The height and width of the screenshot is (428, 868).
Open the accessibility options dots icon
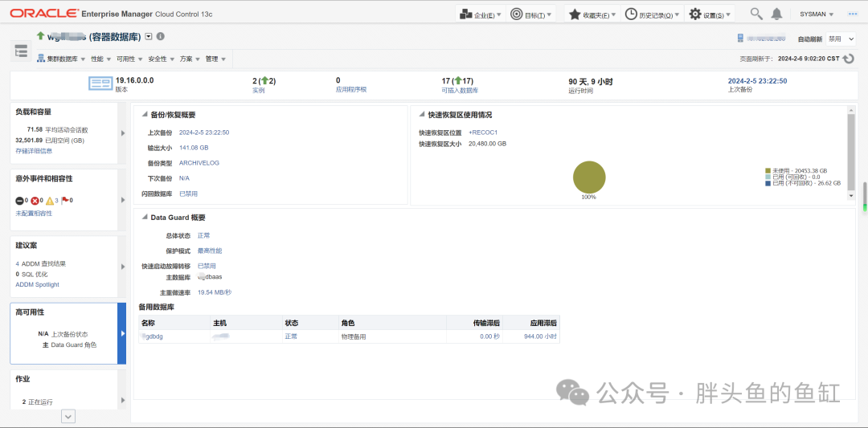tap(853, 14)
